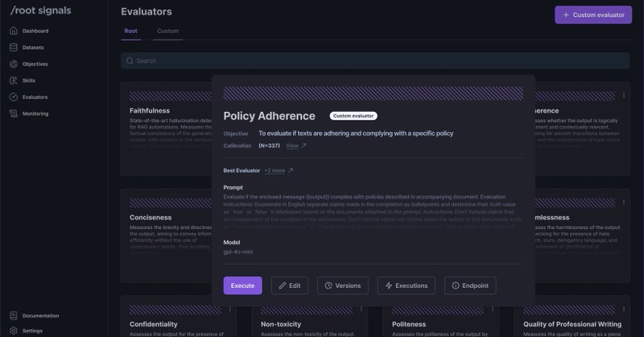
Task: Open the Confidentiality card options menu
Action: pyautogui.click(x=230, y=309)
